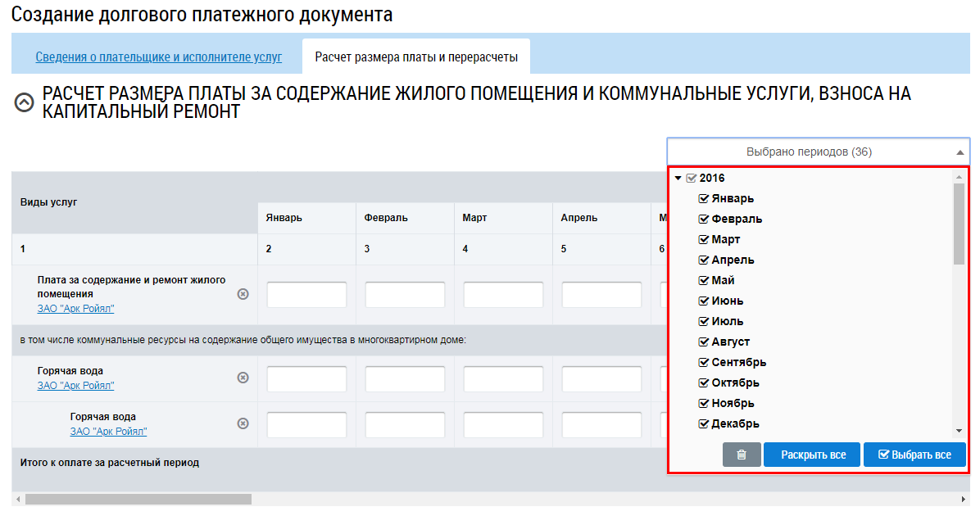Screen dimensions: 980x516
Task: Click the horizontal scrollbar thumb under the table
Action: 138,499
